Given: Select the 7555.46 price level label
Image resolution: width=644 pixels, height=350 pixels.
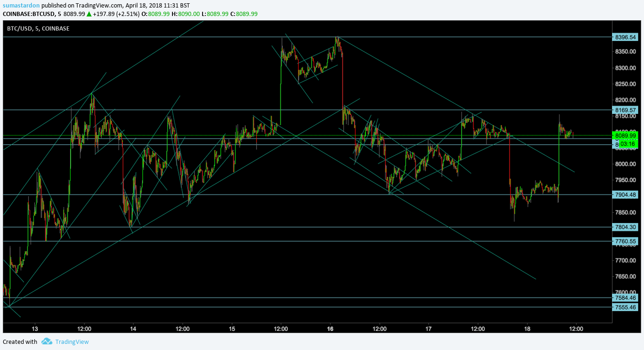Looking at the screenshot, I should (x=625, y=307).
